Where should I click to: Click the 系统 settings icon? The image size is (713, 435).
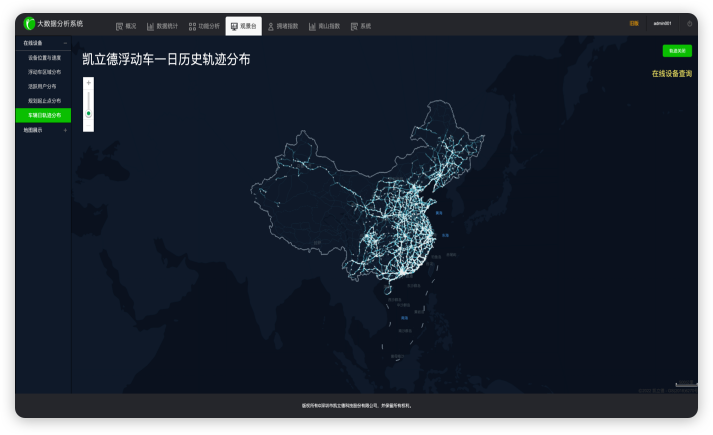pos(354,26)
